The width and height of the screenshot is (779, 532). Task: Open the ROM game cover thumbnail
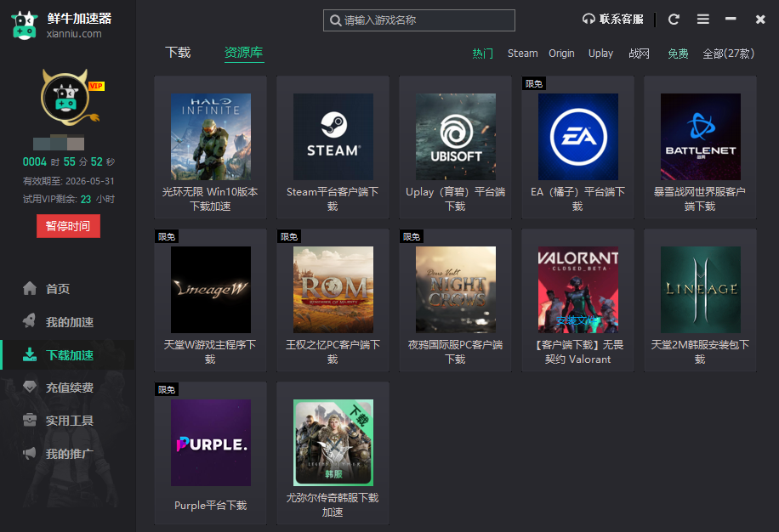(333, 289)
